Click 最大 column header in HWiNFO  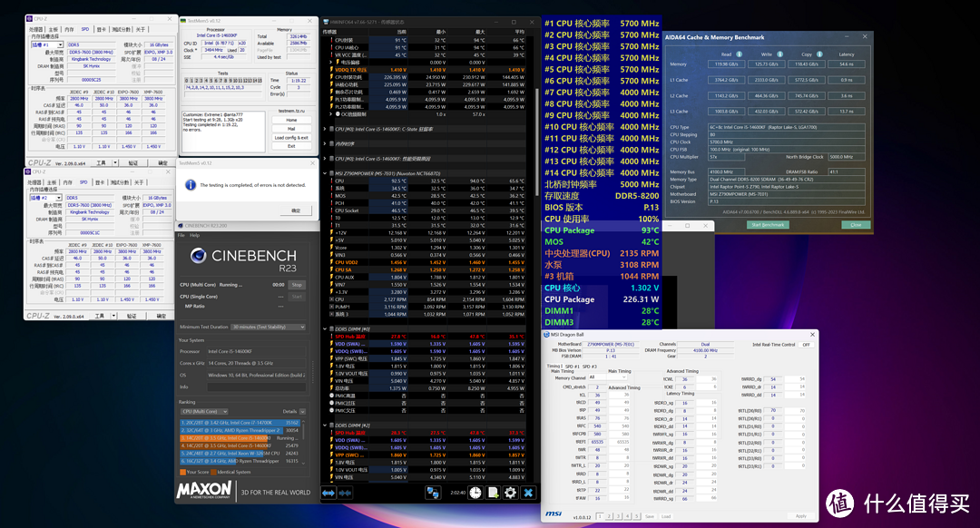point(479,32)
